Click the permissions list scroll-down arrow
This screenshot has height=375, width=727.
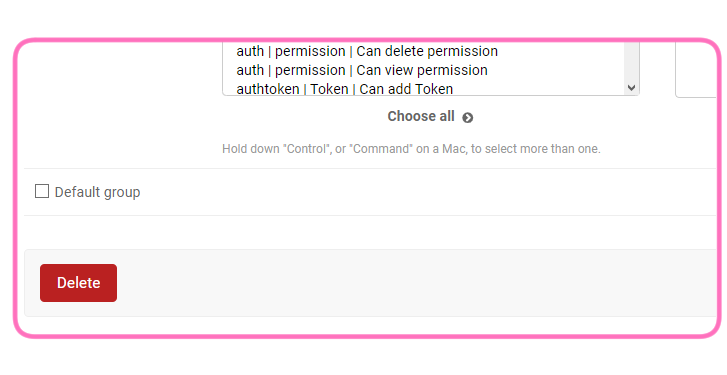(x=631, y=88)
